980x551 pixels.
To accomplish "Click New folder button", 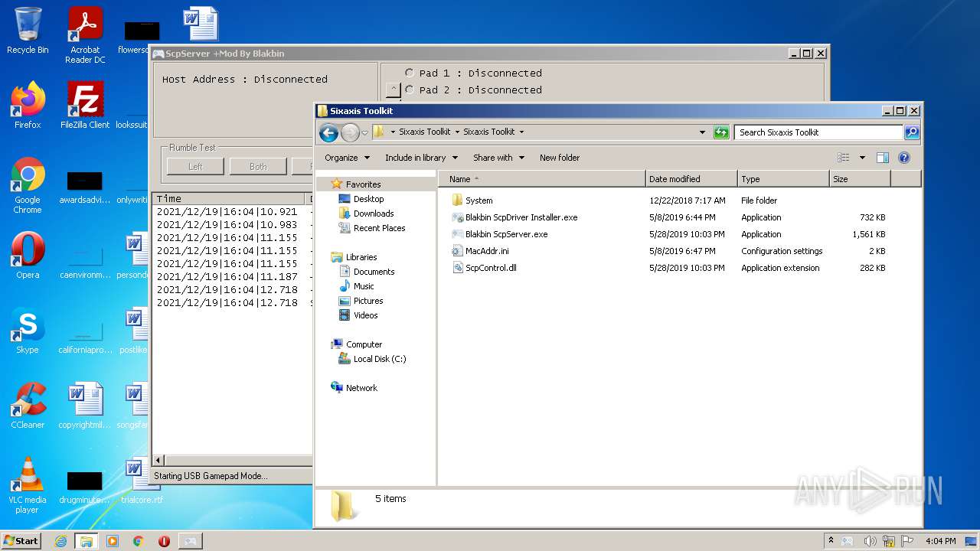I will click(560, 158).
